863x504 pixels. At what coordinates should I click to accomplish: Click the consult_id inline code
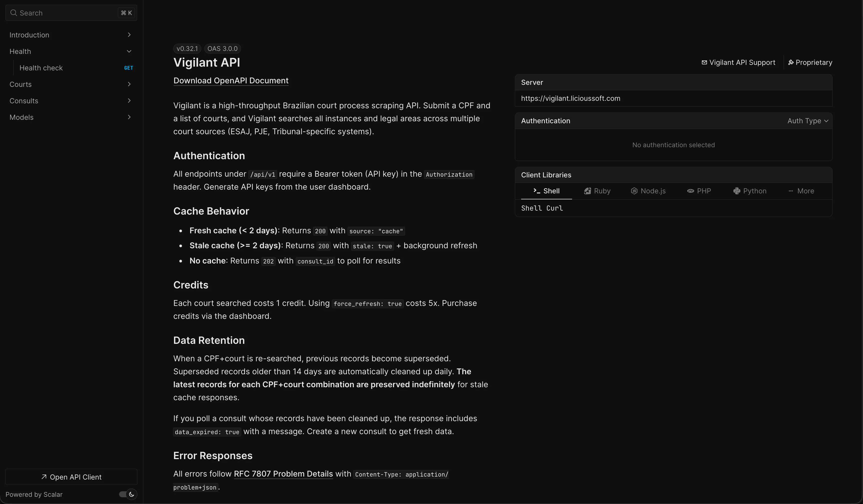(315, 261)
